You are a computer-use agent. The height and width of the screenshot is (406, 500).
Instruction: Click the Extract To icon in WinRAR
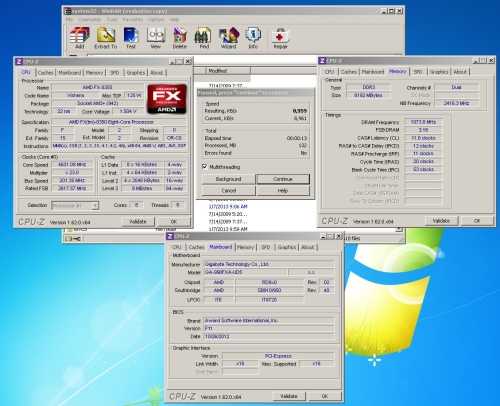(106, 37)
